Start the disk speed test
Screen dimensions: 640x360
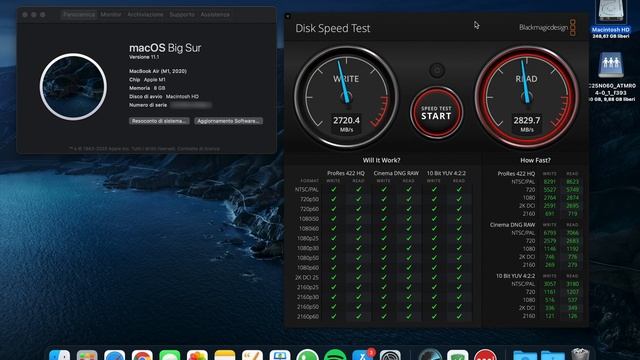point(436,113)
